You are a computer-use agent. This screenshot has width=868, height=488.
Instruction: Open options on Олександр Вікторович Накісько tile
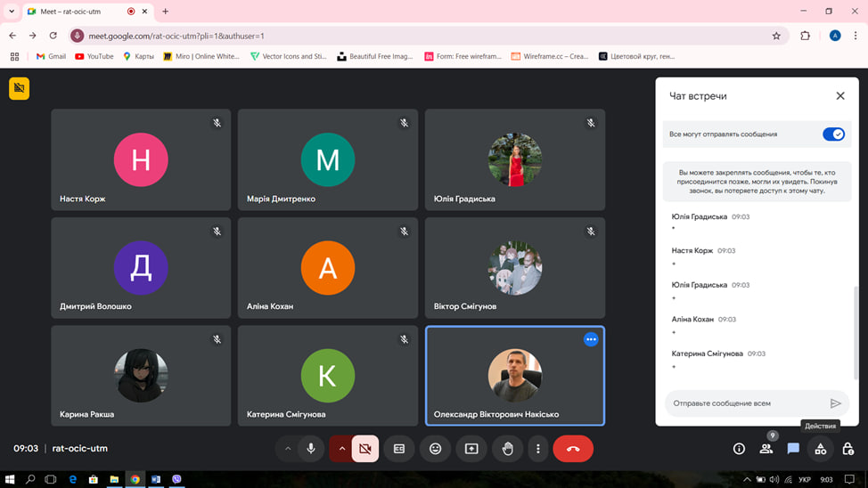pos(591,339)
